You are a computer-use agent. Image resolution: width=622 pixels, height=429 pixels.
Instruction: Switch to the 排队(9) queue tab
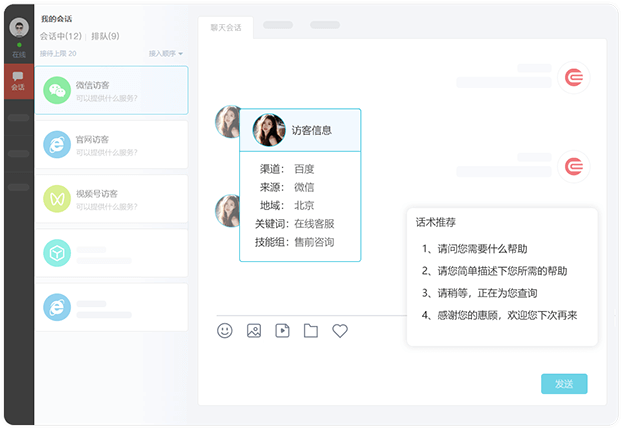(105, 36)
